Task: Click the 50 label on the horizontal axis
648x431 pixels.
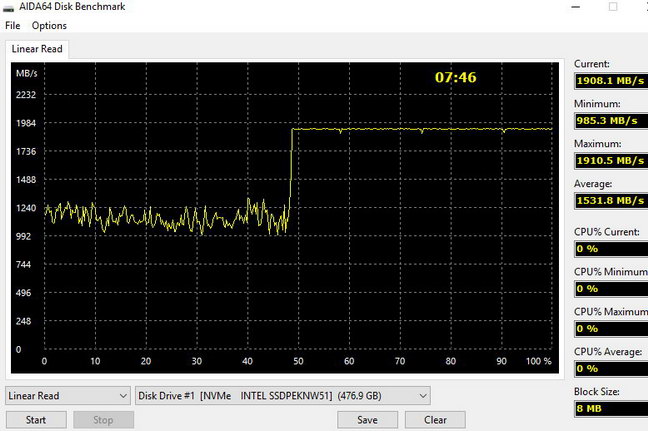Action: pos(298,361)
